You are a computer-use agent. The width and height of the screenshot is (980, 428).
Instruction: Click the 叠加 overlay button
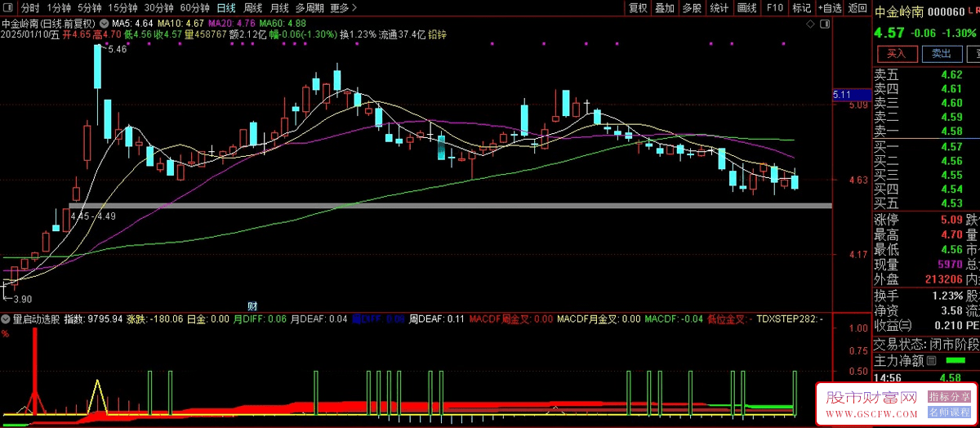665,7
